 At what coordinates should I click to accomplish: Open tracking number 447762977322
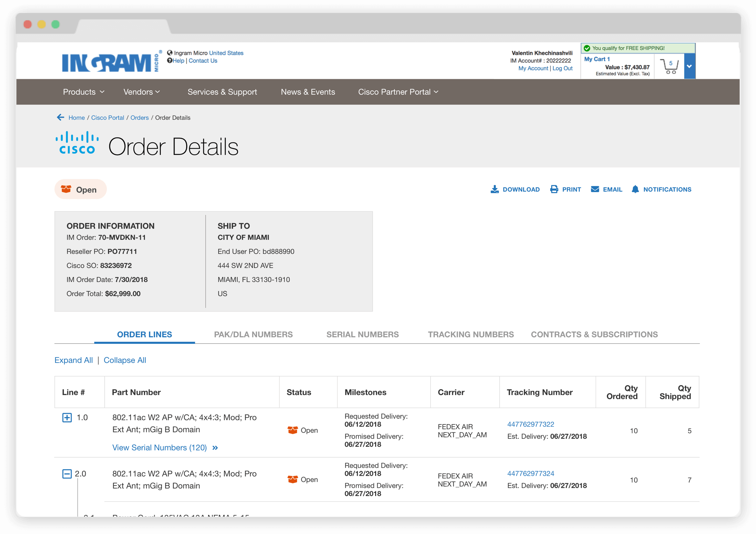coord(530,424)
